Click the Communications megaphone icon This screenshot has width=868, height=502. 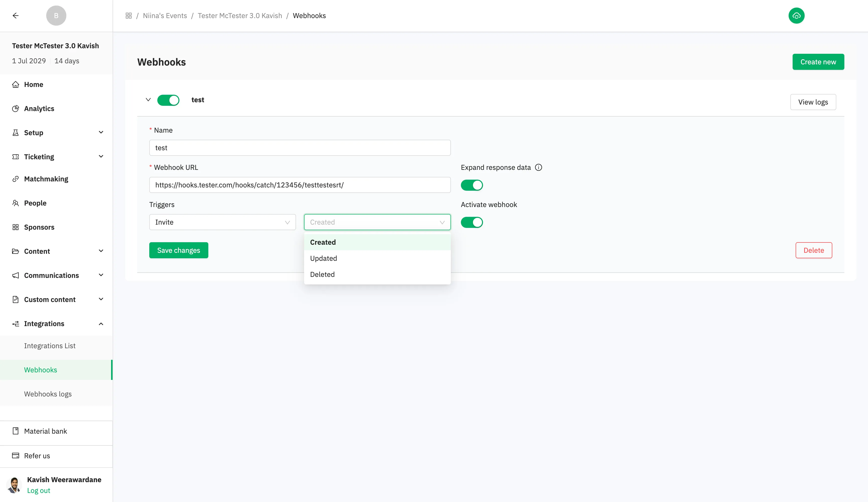coord(16,275)
